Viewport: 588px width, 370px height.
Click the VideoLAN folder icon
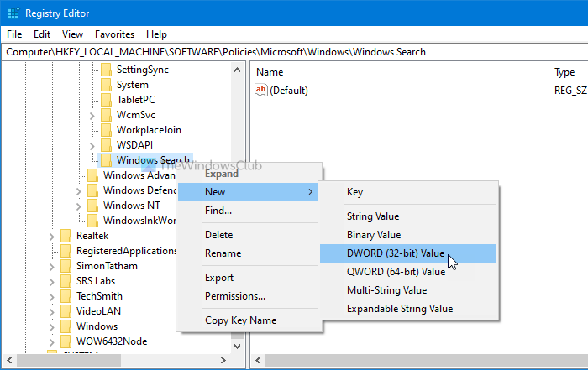[66, 311]
